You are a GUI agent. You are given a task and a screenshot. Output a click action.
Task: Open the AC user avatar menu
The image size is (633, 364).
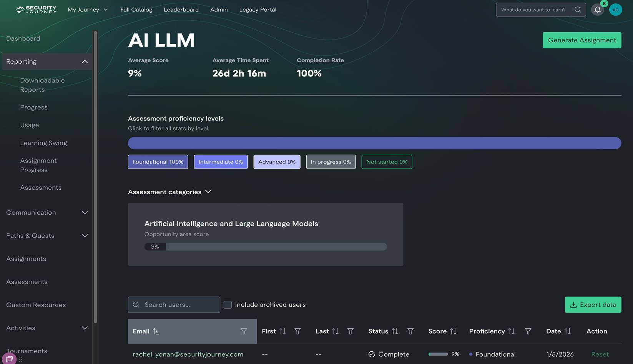click(615, 10)
